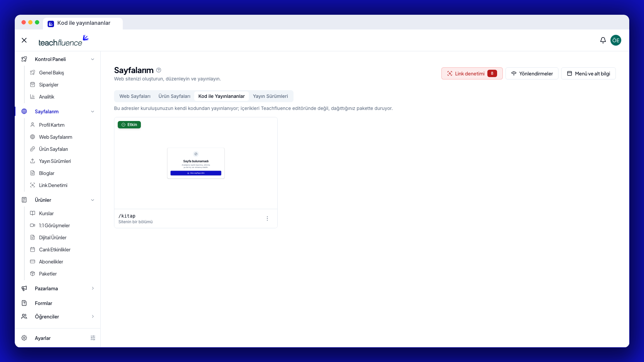Click the Formlar question-document icon

tap(24, 303)
